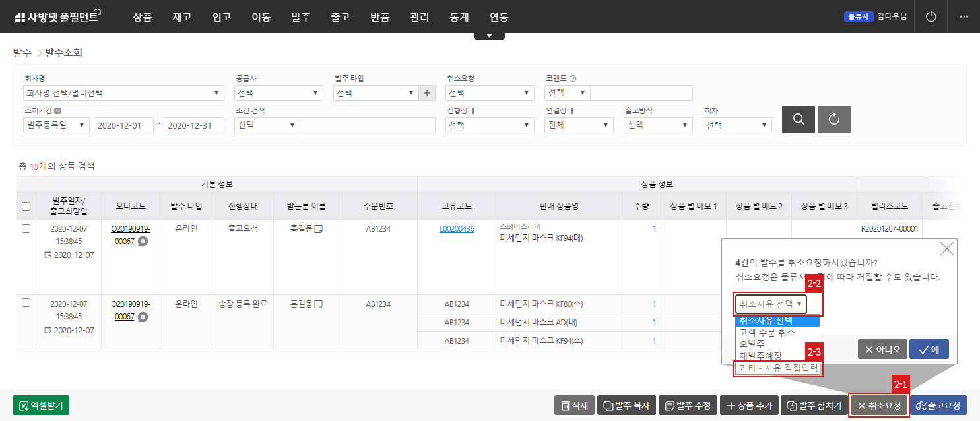Viewport: 980px width, 421px height.
Task: Open the 회사명 선택/멀티선택 dropdown
Action: click(123, 93)
